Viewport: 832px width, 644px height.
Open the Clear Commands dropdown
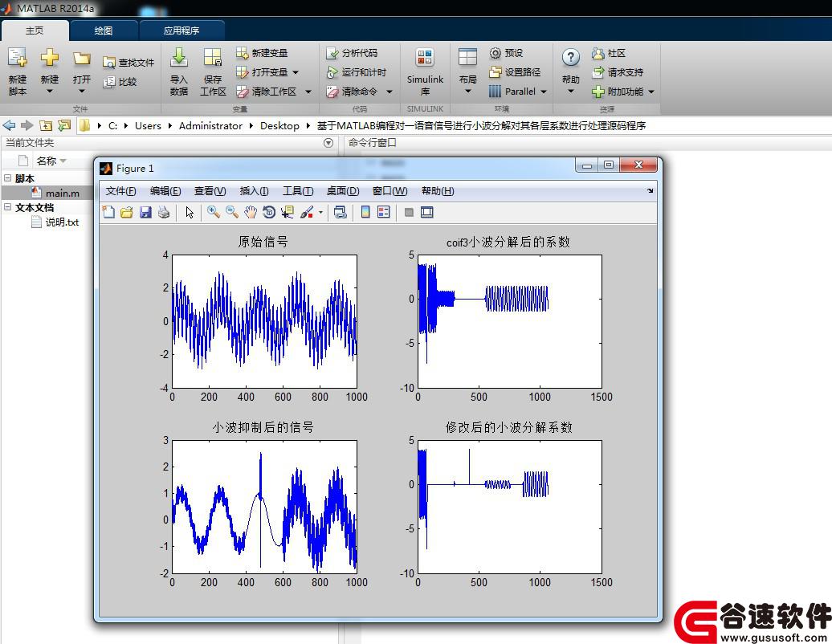[389, 92]
